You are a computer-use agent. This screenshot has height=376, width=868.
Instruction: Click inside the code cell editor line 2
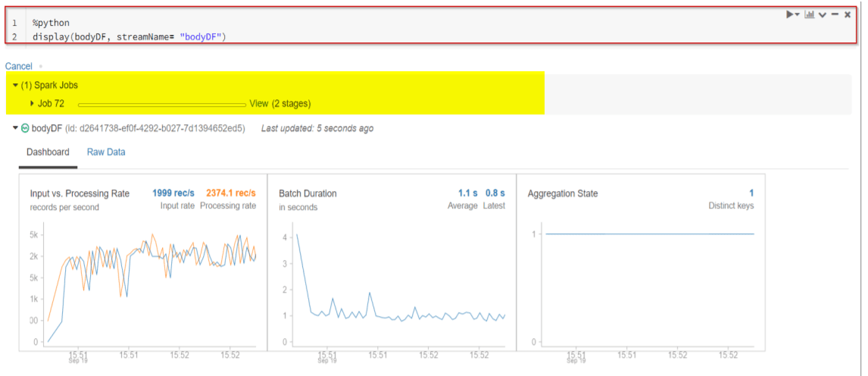129,36
